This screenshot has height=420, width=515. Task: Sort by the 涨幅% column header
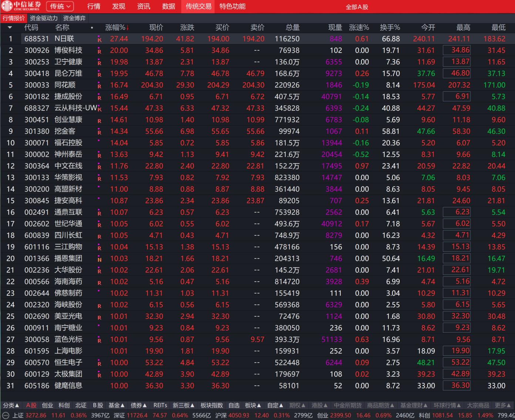click(x=117, y=28)
